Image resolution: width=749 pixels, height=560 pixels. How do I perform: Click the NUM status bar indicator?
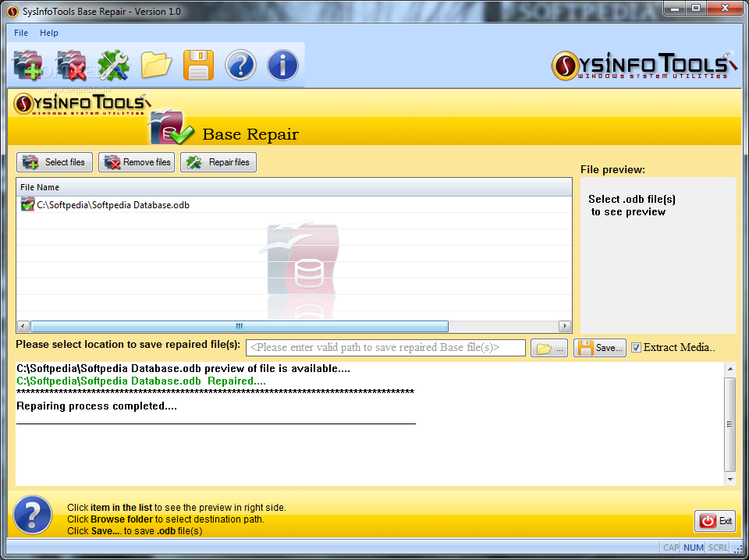click(x=693, y=548)
